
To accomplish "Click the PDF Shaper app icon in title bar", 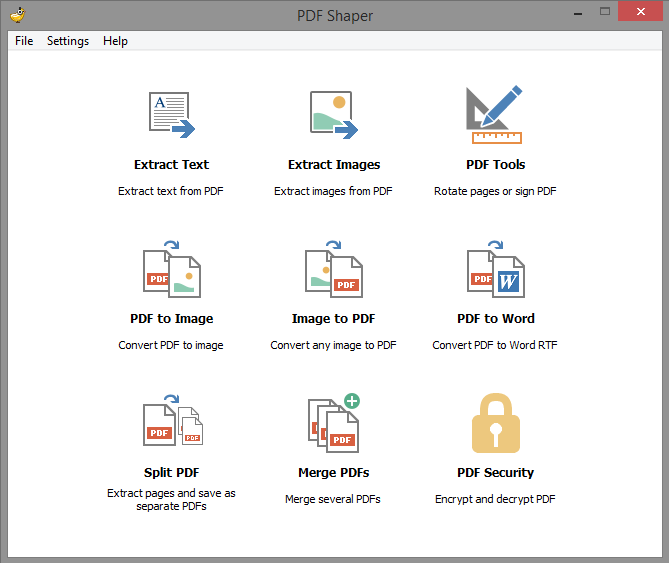I will coord(18,15).
